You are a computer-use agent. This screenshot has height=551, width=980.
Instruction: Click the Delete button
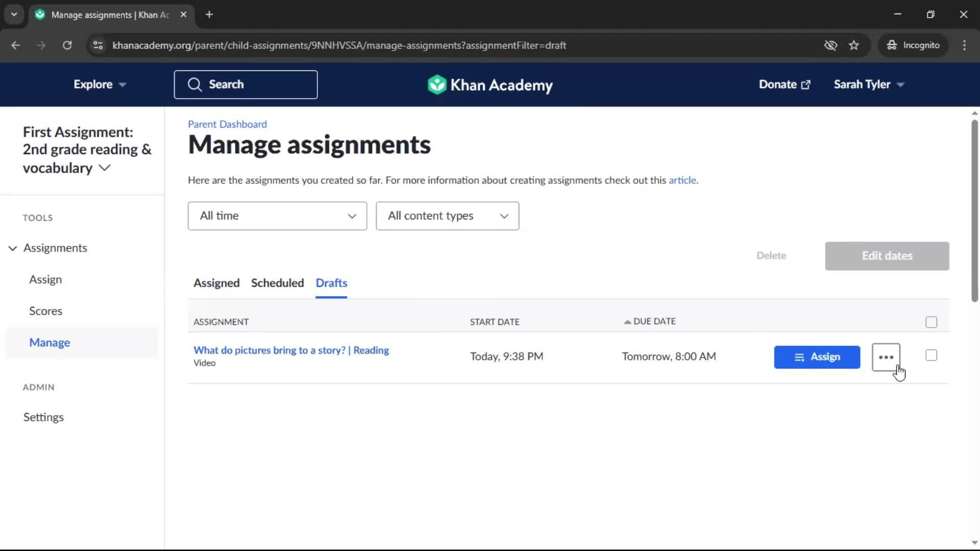point(771,256)
